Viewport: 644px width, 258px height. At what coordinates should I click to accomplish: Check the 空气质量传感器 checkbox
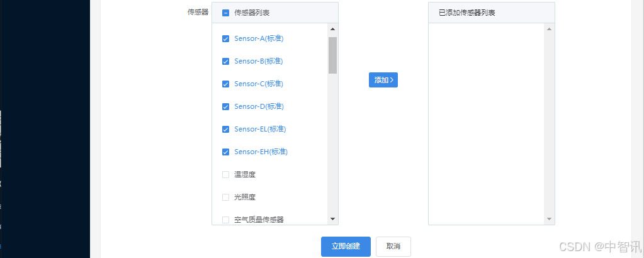pos(225,220)
